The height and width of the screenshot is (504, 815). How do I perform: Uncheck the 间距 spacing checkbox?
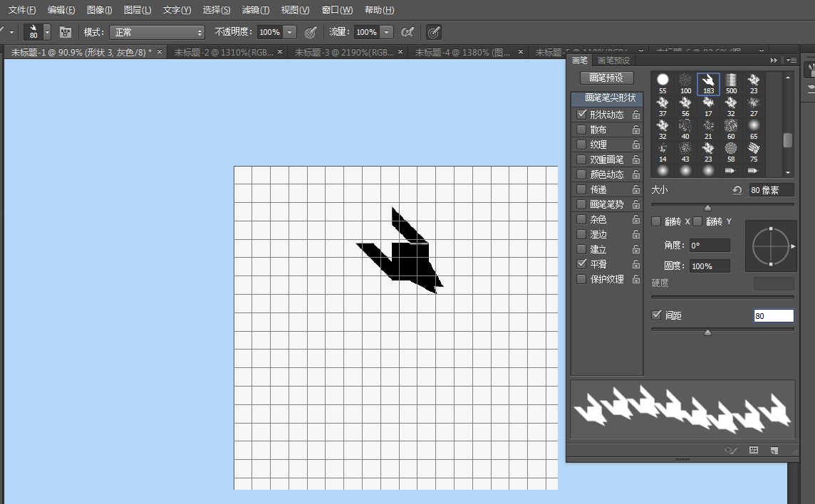656,315
